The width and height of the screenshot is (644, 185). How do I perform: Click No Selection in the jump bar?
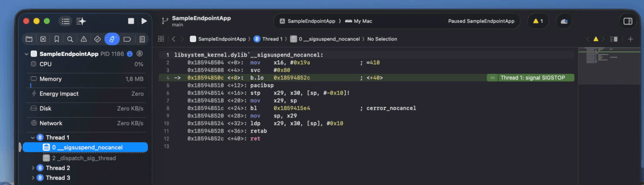382,39
